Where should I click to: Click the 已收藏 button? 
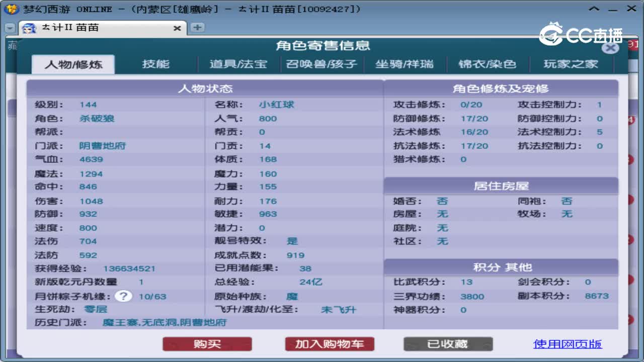[x=448, y=344]
